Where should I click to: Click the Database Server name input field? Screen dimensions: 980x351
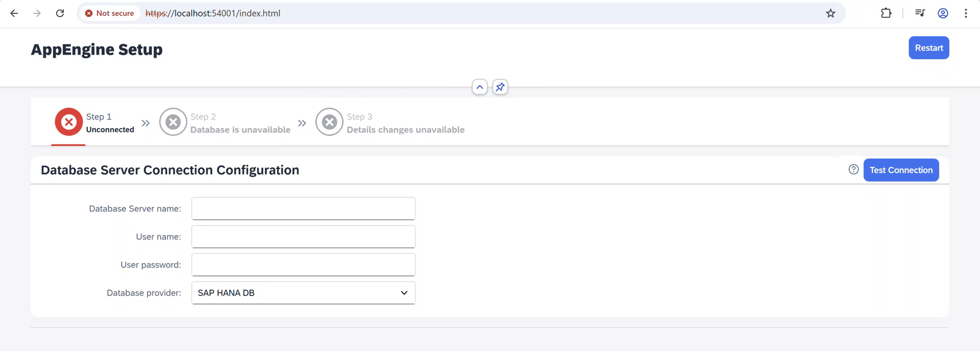(303, 208)
